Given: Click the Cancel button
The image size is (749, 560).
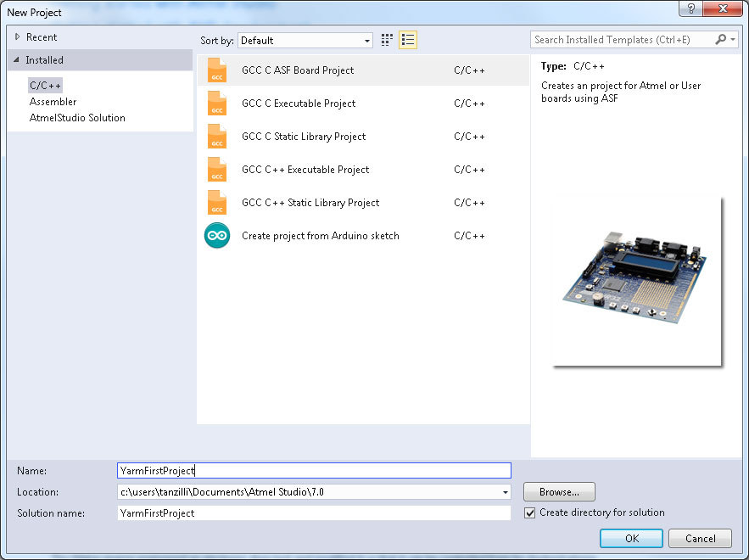Looking at the screenshot, I should click(701, 539).
